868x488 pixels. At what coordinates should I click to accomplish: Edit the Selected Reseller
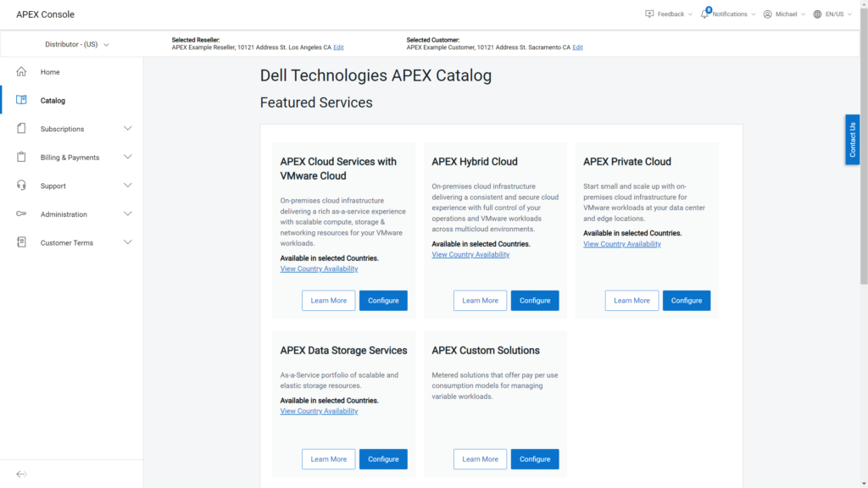[x=338, y=47]
